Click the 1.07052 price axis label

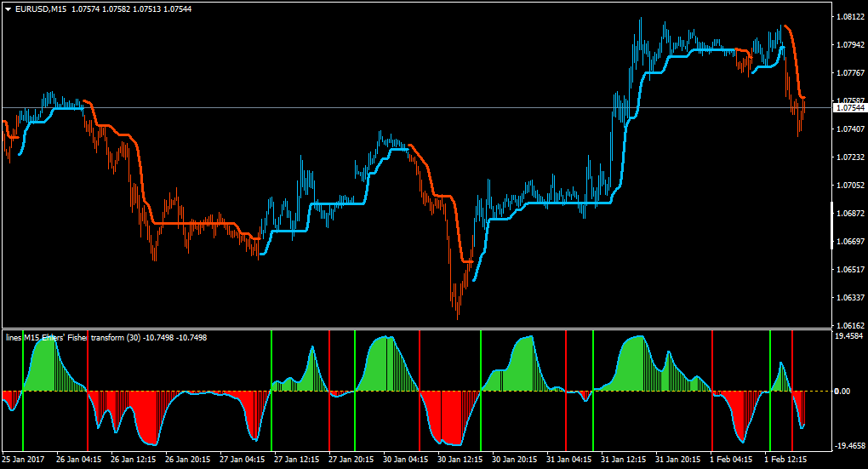click(x=850, y=186)
